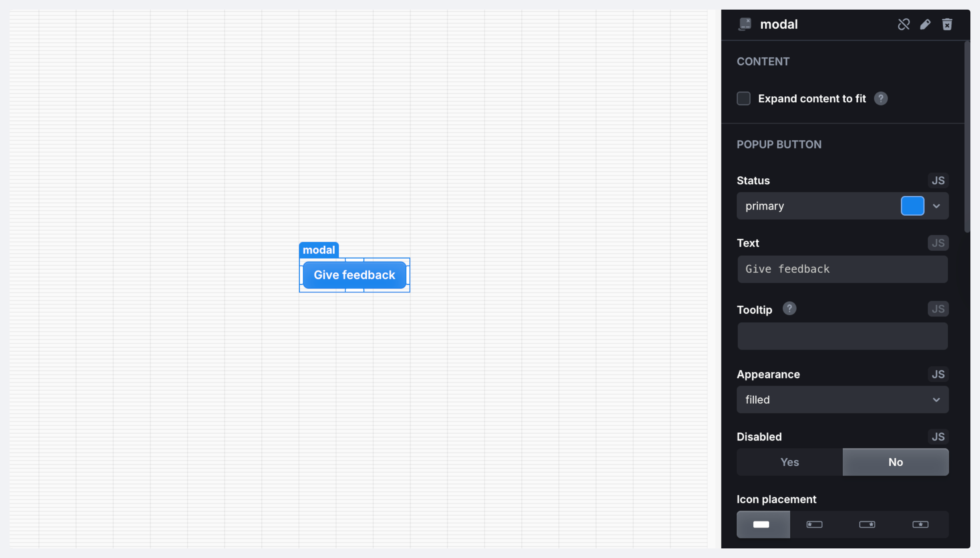Click the pencil rename icon

(x=925, y=24)
